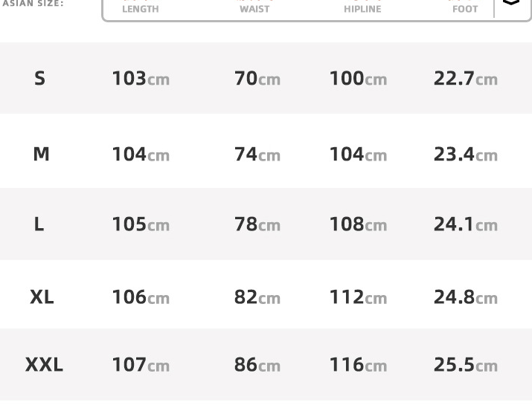Click the ASIAN SIZE label
The image size is (532, 408).
coord(33,4)
